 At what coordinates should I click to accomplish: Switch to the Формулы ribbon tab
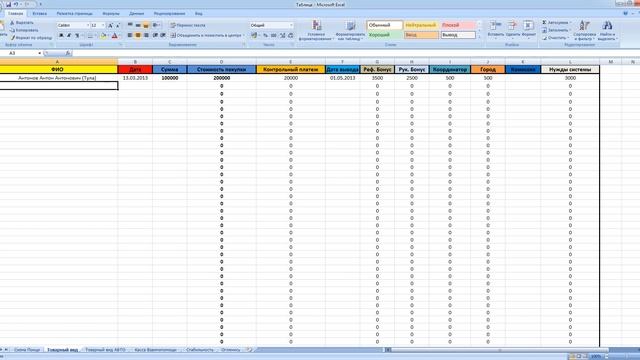point(111,13)
